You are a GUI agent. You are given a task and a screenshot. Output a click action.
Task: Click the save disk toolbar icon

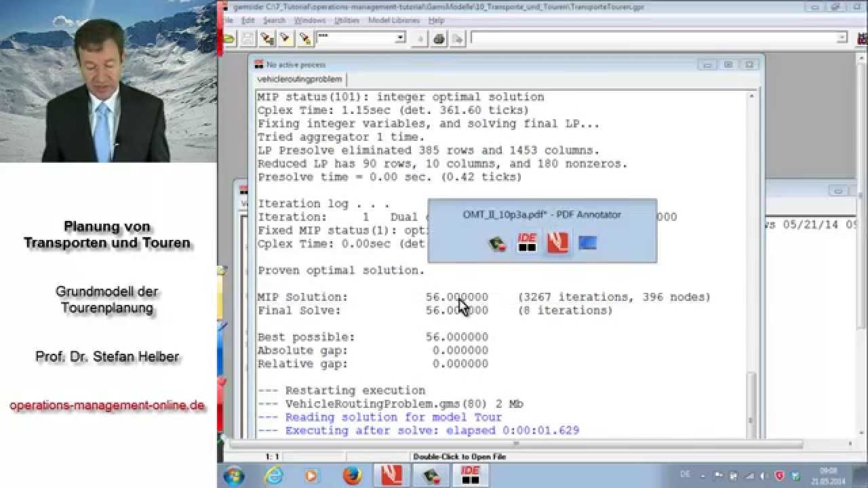tap(248, 39)
